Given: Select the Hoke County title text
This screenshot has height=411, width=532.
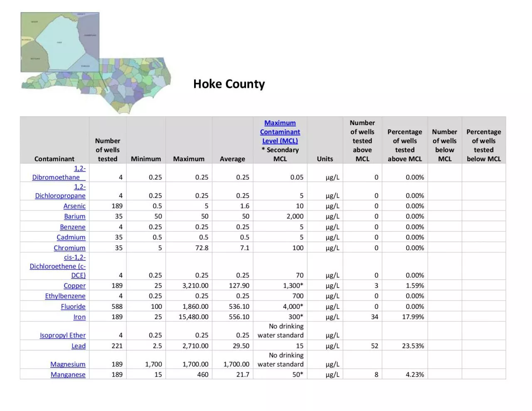Looking at the screenshot, I should click(229, 84).
